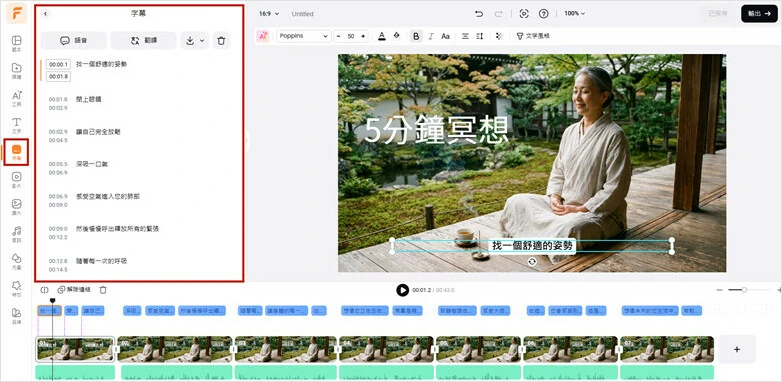Toggle bold formatting

tap(416, 36)
